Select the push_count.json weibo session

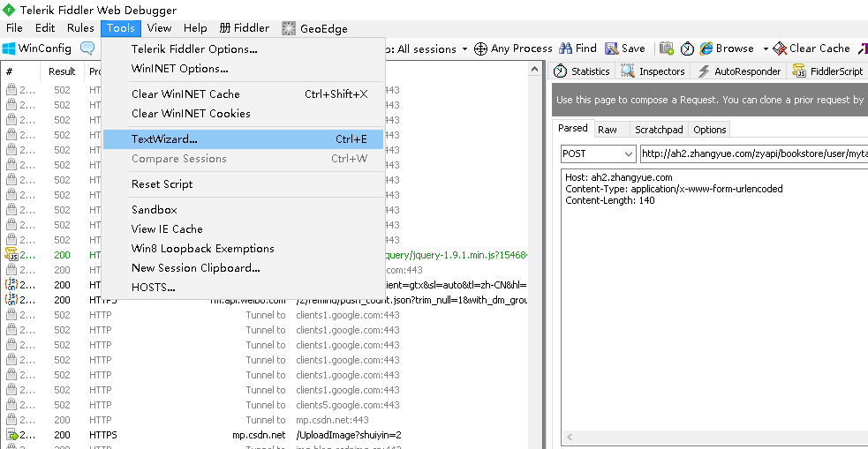click(x=265, y=300)
